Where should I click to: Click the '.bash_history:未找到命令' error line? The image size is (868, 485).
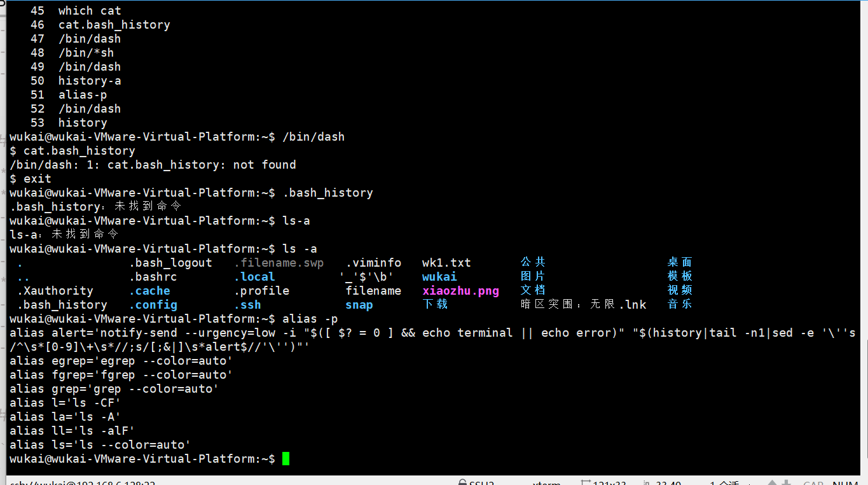click(95, 207)
